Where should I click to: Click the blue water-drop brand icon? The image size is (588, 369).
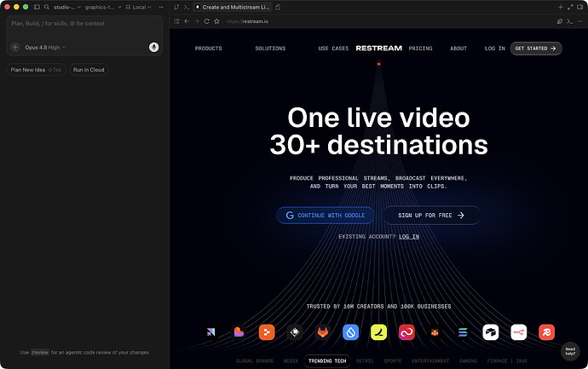(x=350, y=332)
